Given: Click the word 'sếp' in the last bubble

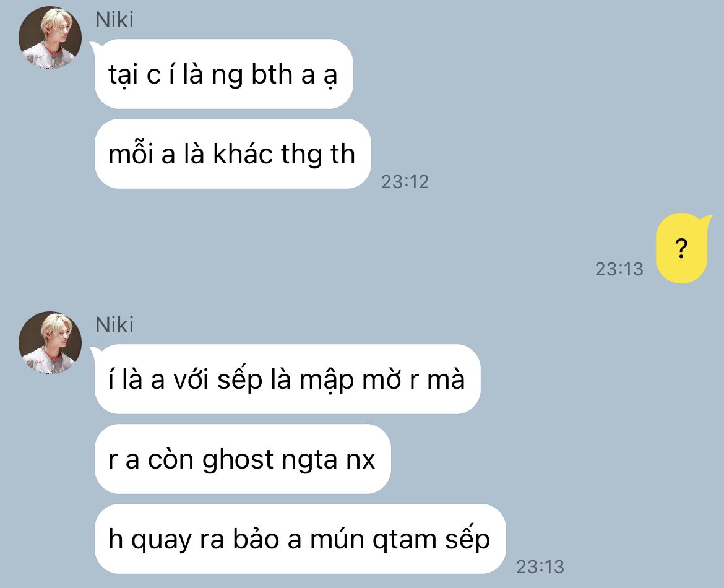Looking at the screenshot, I should pos(467,540).
